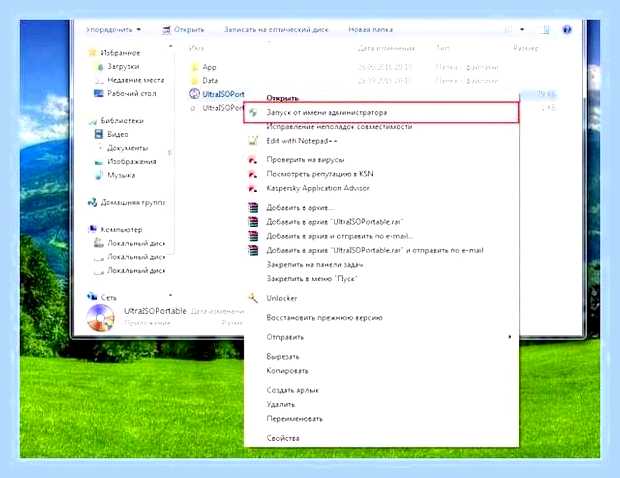Click the large UltraISOPortable disc in details pane
Viewport: 620px width, 478px height.
pyautogui.click(x=101, y=318)
